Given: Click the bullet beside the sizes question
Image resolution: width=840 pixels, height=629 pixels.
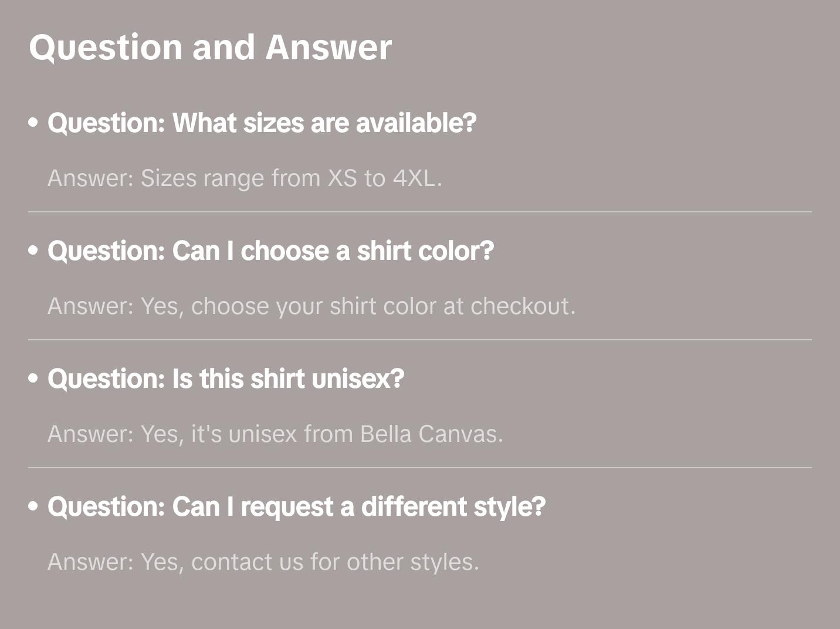Looking at the screenshot, I should [33, 123].
